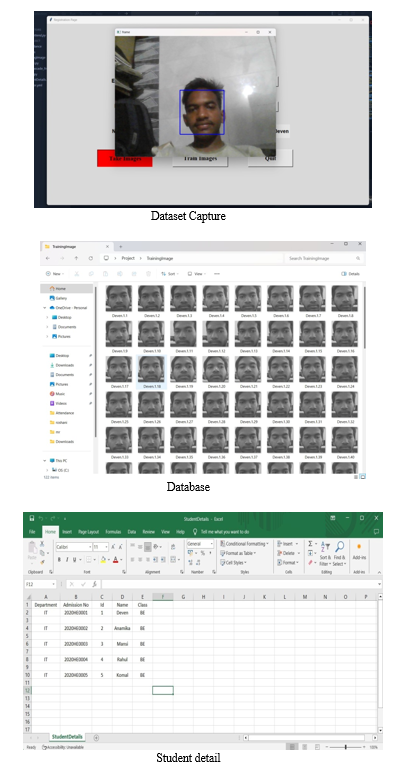Click the Details pane button in File Explorer
This screenshot has height=769, width=409.
[x=350, y=274]
